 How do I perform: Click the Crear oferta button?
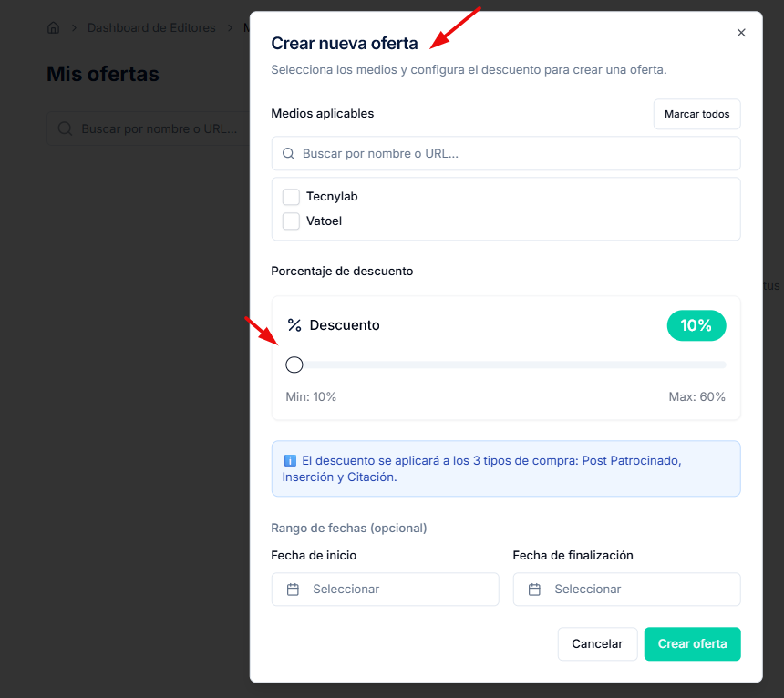click(692, 643)
